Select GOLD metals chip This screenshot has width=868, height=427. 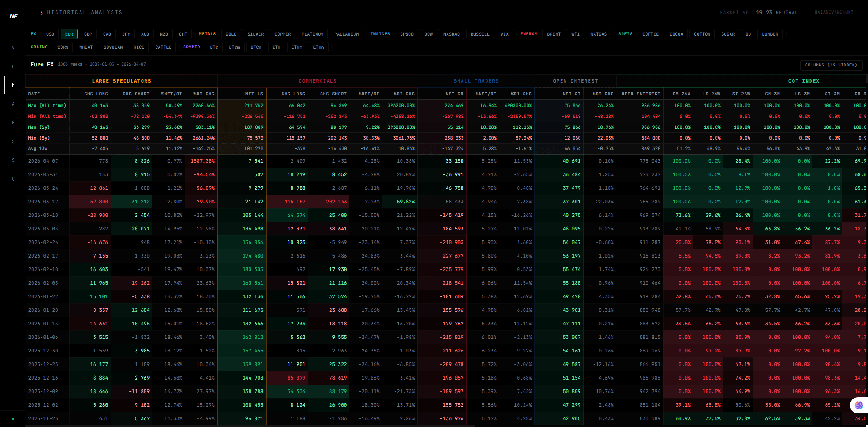click(x=231, y=34)
